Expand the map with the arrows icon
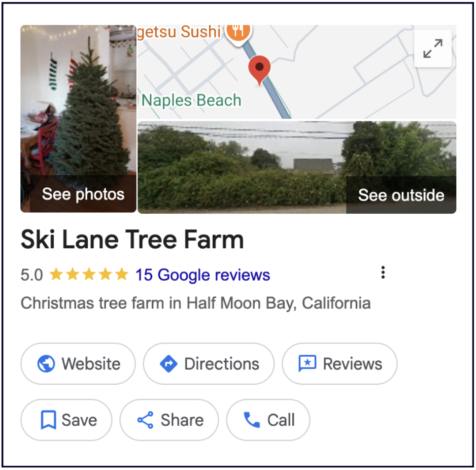Screen dimensions: 476x470 (432, 49)
